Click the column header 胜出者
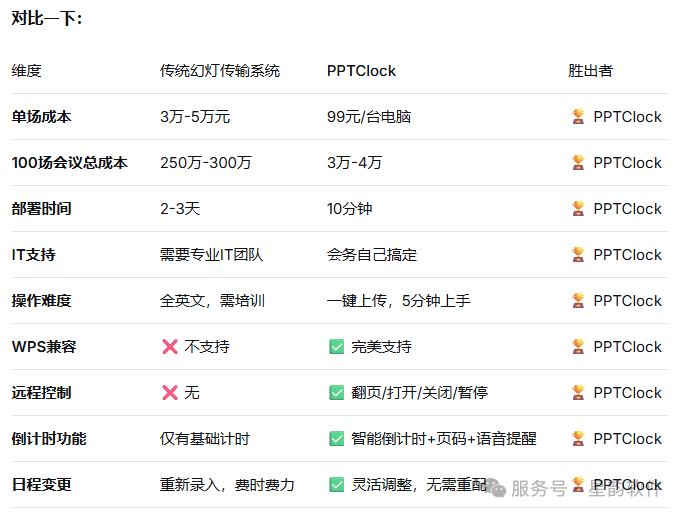The image size is (684, 515). pyautogui.click(x=591, y=71)
